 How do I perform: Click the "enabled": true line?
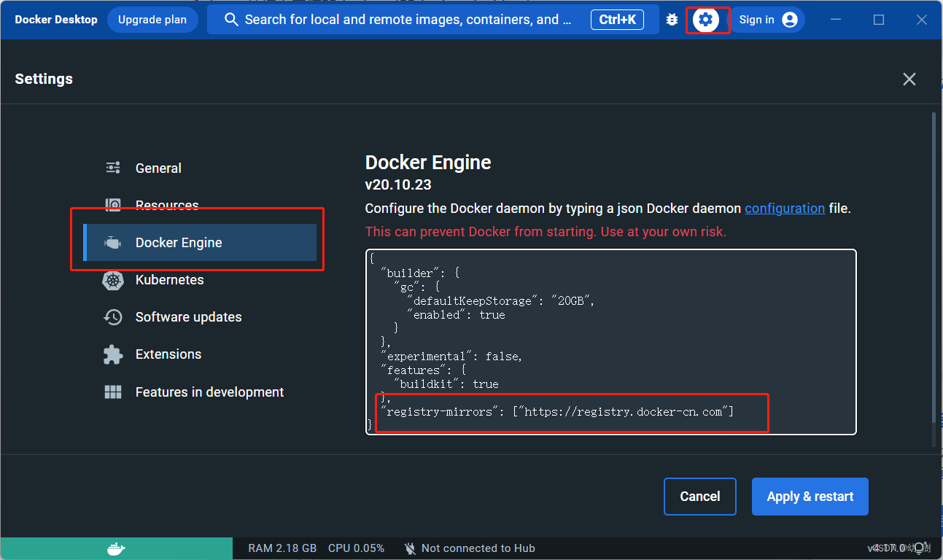pyautogui.click(x=456, y=315)
